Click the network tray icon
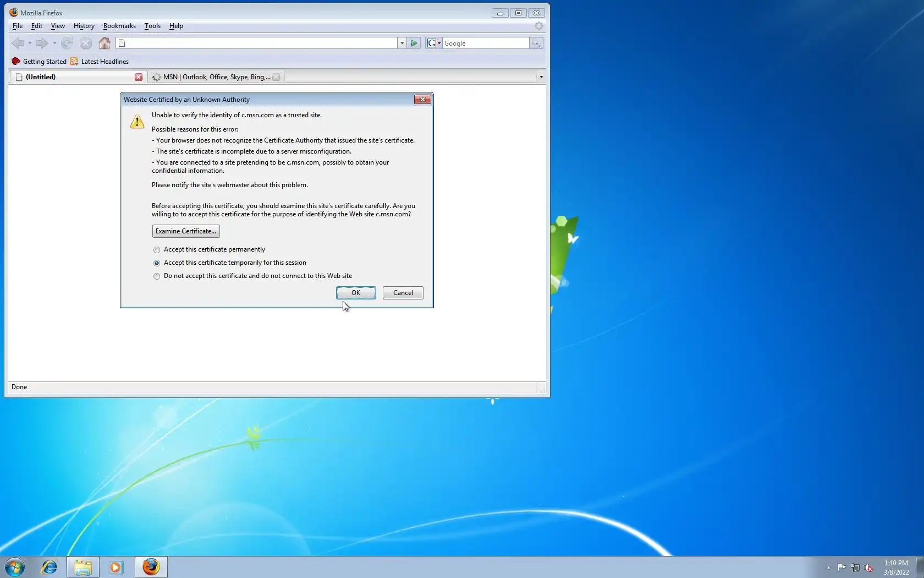Viewport: 924px width, 578px height. click(855, 568)
